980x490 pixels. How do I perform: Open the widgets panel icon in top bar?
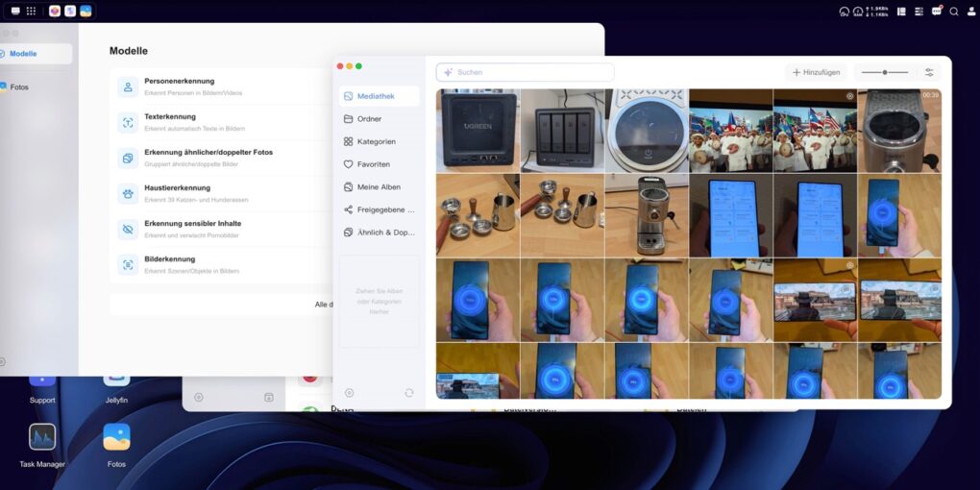tap(901, 12)
